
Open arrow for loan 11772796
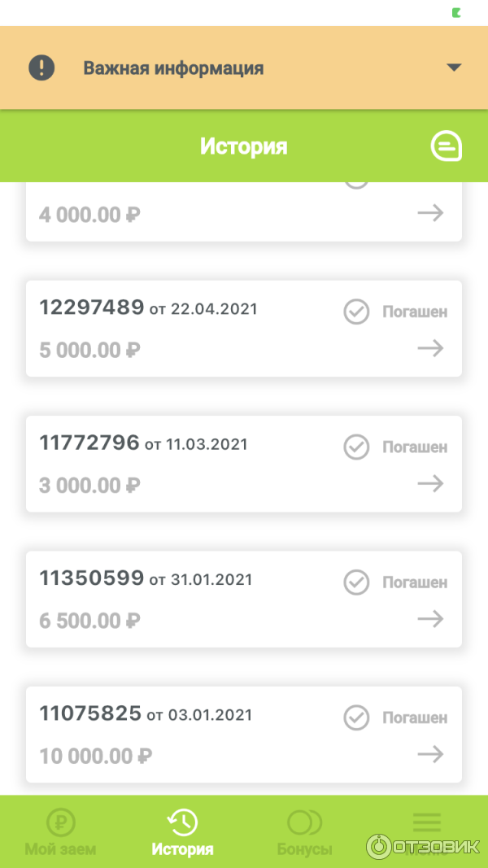tap(431, 484)
